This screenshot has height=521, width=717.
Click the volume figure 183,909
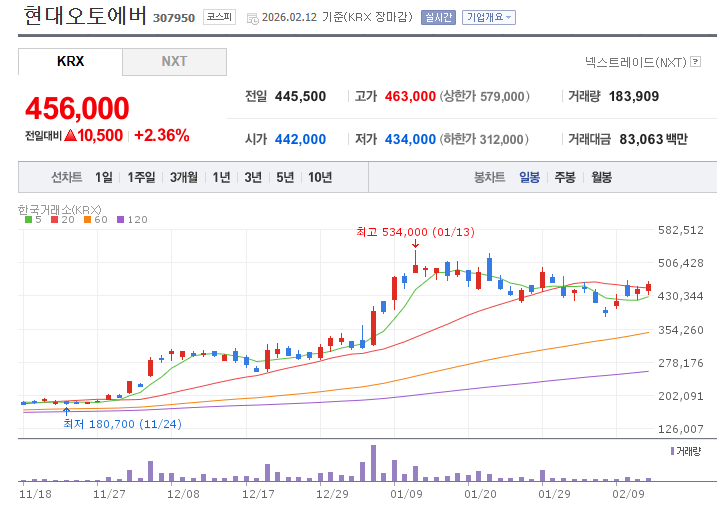tap(634, 97)
